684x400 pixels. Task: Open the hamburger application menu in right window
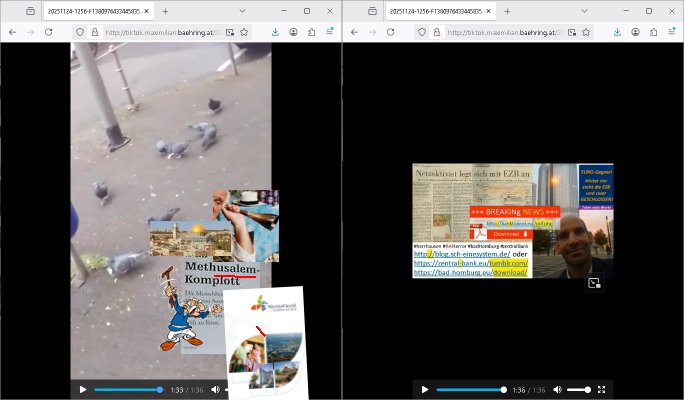click(672, 32)
